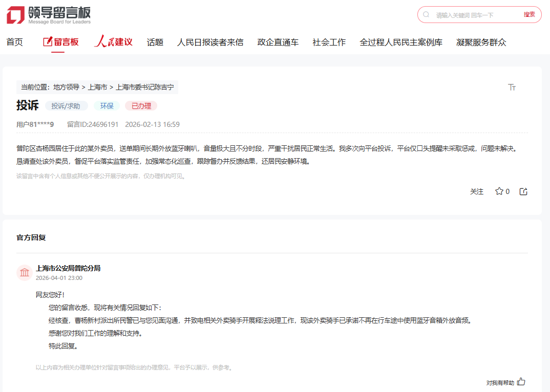
Task: Open the 首页 menu item
Action: (14, 42)
